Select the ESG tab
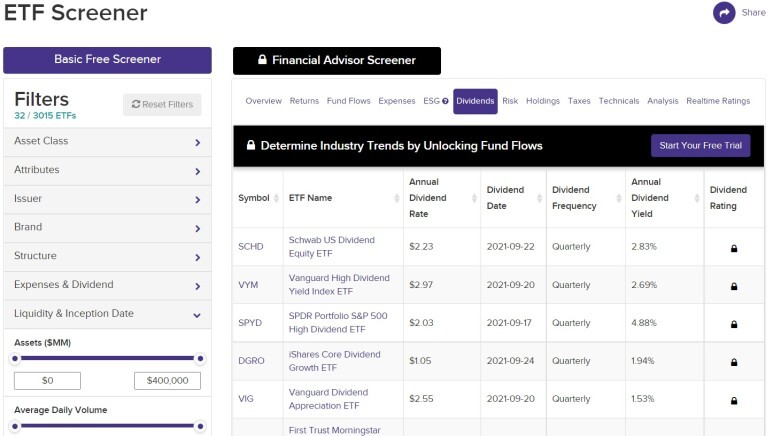This screenshot has width=773, height=436. coord(431,101)
